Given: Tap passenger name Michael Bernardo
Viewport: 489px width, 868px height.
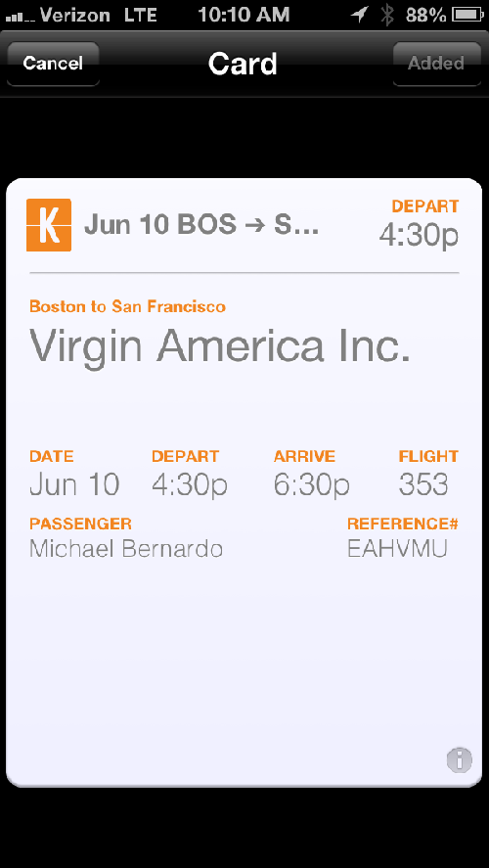Looking at the screenshot, I should coord(126,549).
